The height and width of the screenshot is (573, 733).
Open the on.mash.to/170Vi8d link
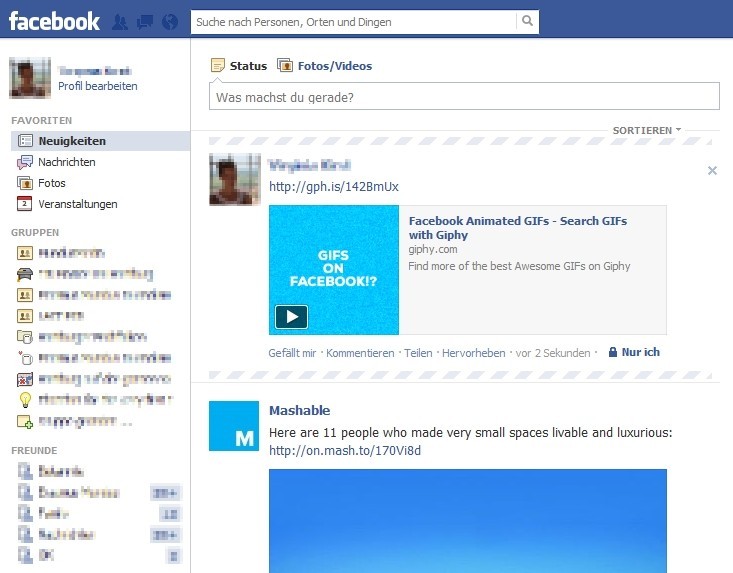(x=345, y=451)
